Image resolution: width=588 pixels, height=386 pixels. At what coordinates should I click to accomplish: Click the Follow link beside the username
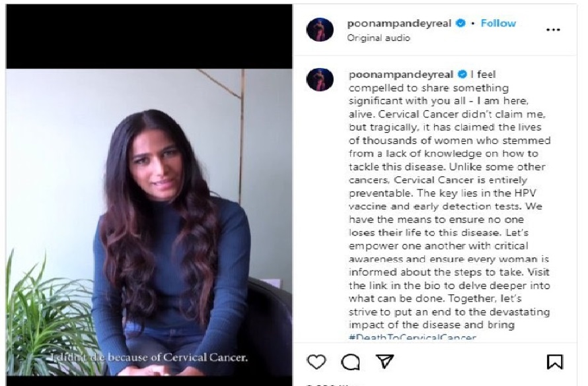click(x=498, y=23)
